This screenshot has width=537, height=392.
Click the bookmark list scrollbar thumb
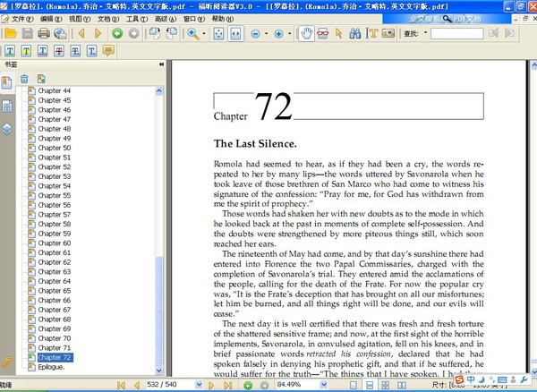pyautogui.click(x=159, y=311)
